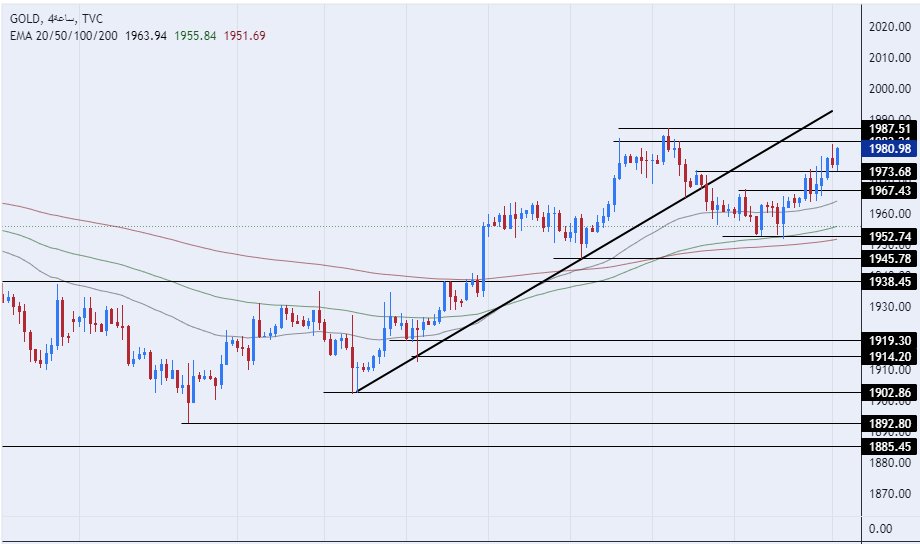
Task: Click the GOLD symbol name in the chart header
Action: pos(26,18)
